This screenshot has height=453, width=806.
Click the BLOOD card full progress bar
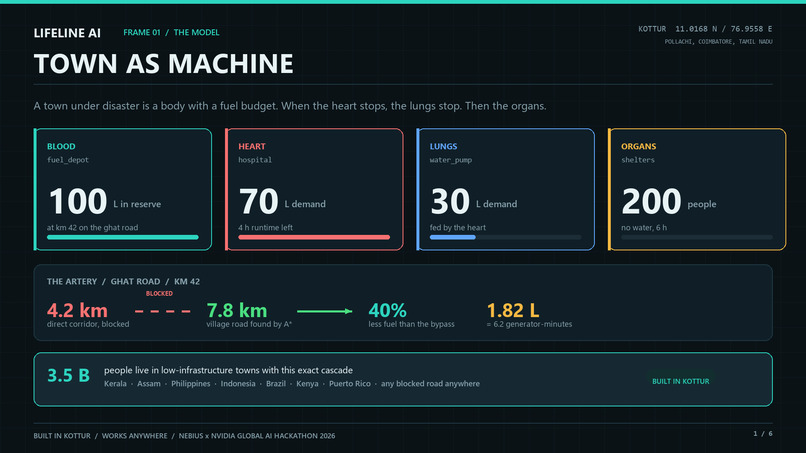pyautogui.click(x=123, y=238)
